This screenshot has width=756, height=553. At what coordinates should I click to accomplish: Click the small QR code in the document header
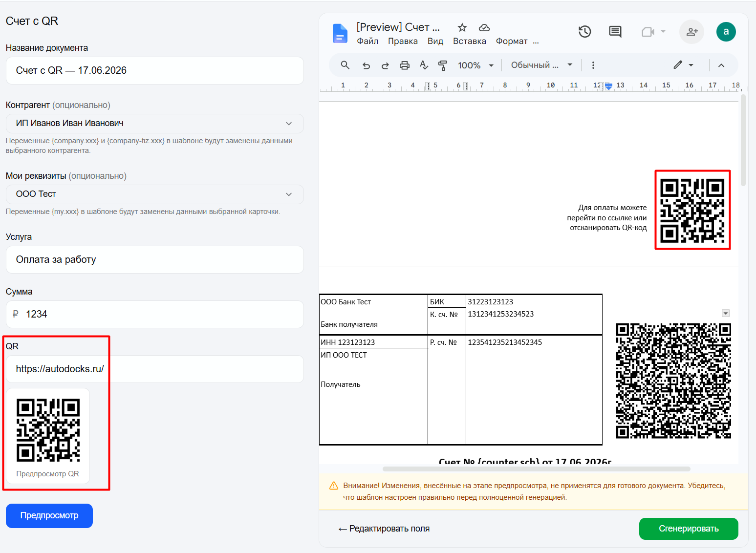[x=692, y=210]
